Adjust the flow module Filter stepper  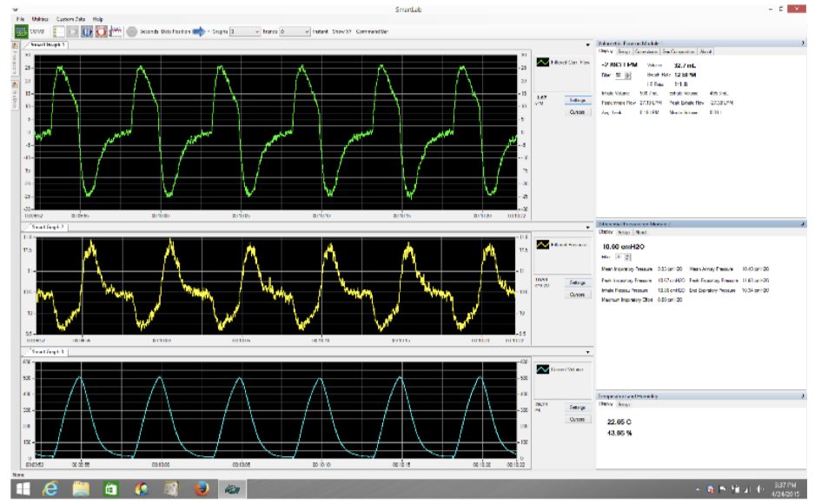pyautogui.click(x=628, y=76)
